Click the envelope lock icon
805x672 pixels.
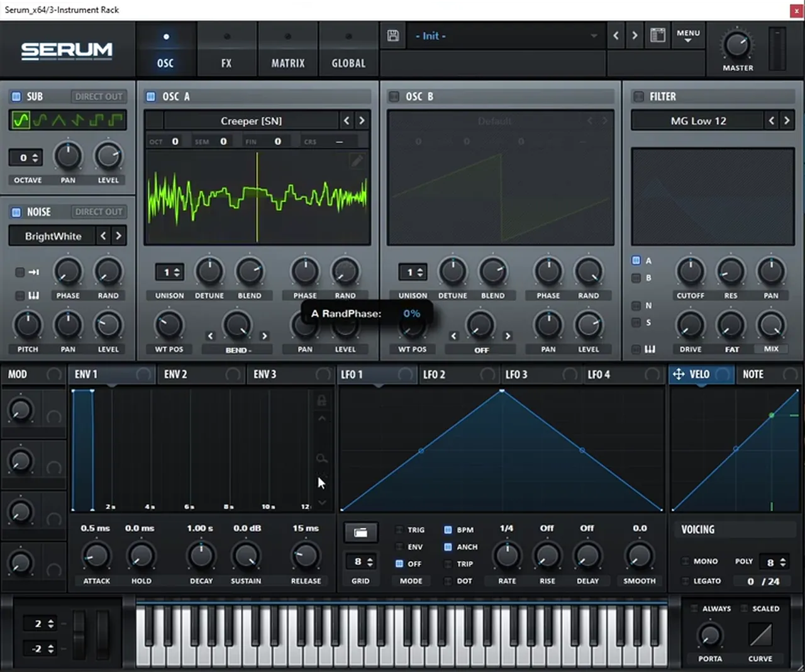[321, 400]
